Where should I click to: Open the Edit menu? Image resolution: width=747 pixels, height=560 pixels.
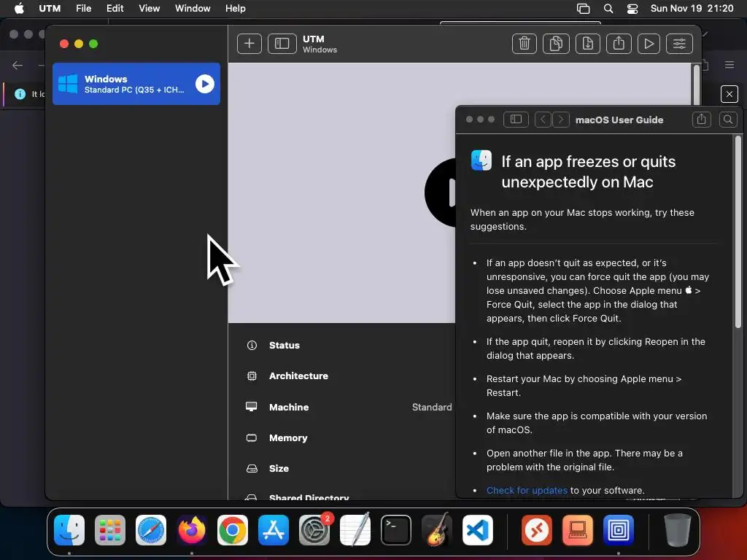115,9
